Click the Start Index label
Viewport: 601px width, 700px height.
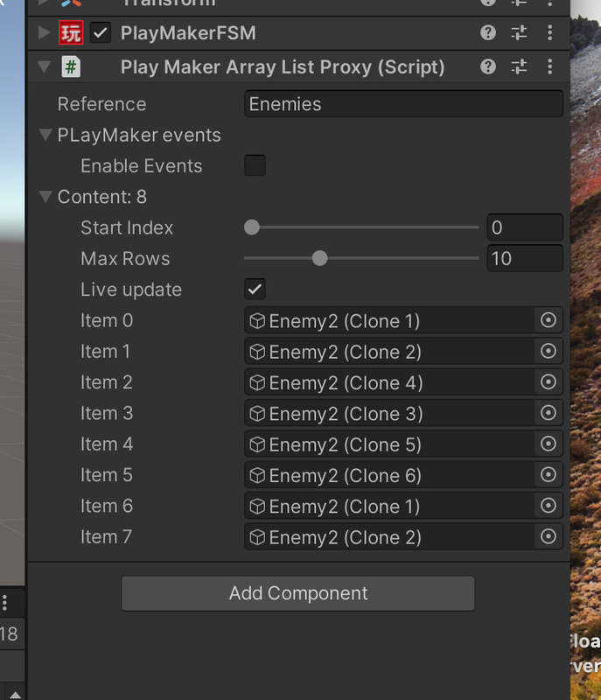pos(127,227)
